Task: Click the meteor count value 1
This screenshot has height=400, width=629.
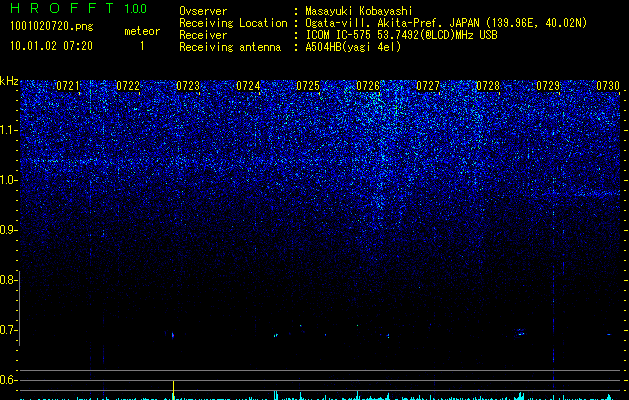Action: (x=142, y=46)
